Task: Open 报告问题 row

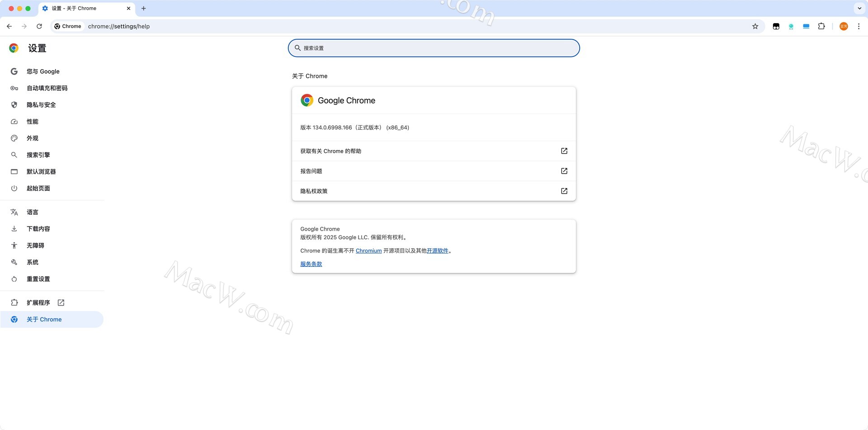Action: click(x=434, y=171)
